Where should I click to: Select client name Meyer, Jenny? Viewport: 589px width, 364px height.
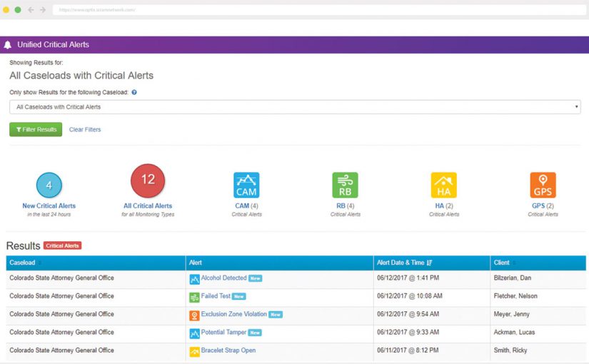[512, 314]
